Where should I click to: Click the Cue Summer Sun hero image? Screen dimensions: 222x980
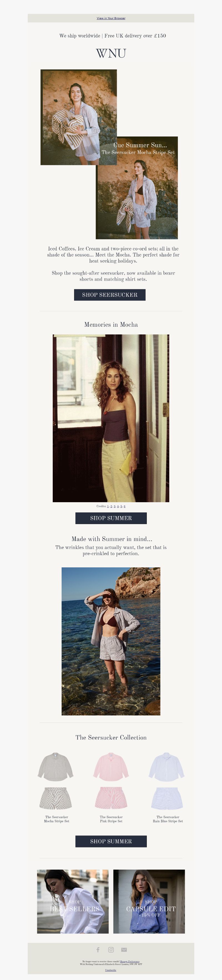109,154
